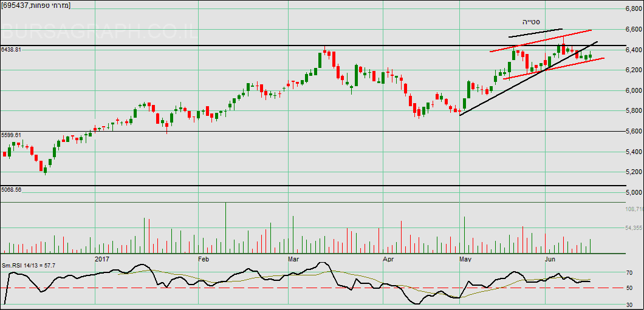Click the Jun date axis label
Image resolution: width=644 pixels, height=310 pixels.
coord(550,259)
